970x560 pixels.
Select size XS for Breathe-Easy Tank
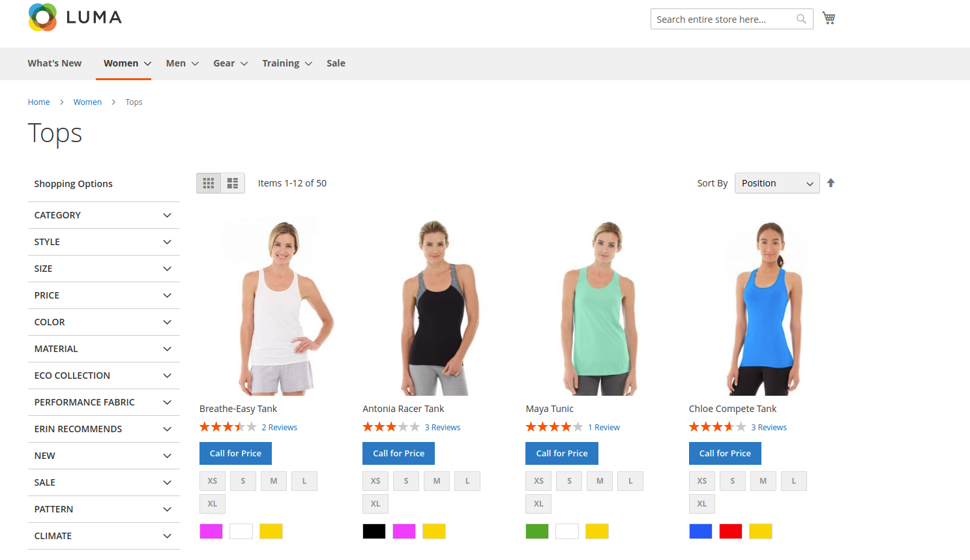213,481
